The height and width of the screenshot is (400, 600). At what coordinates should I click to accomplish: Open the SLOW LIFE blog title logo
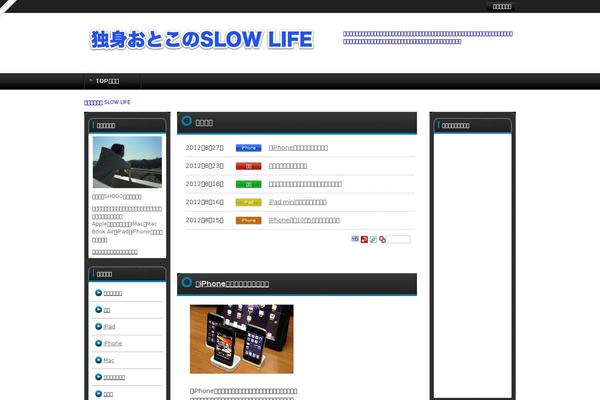coord(202,40)
